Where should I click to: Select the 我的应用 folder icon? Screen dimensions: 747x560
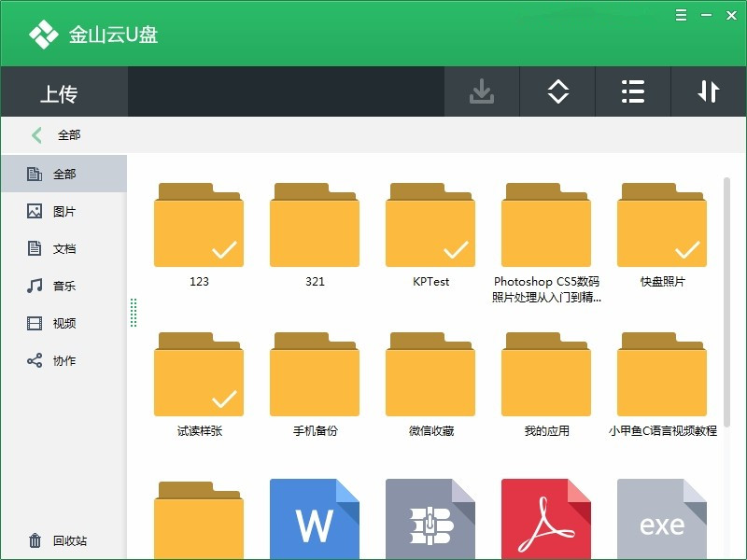tap(546, 374)
